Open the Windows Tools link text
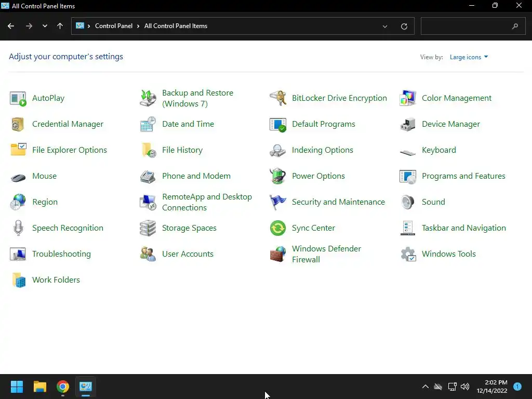This screenshot has width=532, height=399. pyautogui.click(x=449, y=254)
